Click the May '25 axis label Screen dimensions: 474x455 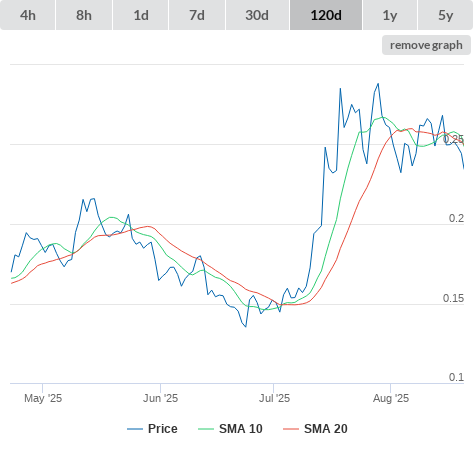point(43,398)
